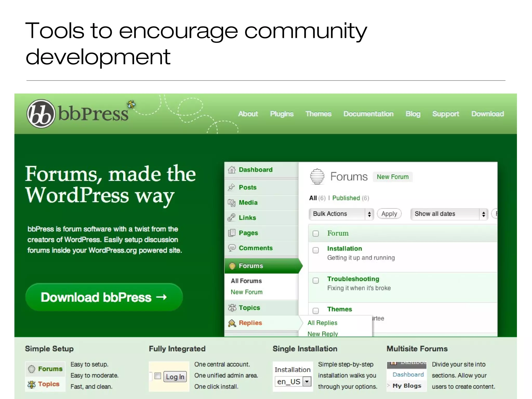Click All Forums submenu item

click(246, 281)
